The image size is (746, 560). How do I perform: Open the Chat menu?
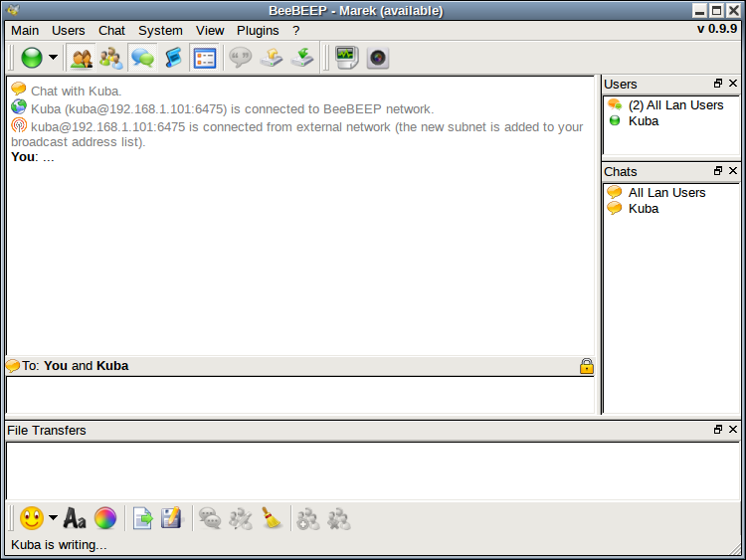[x=111, y=31]
